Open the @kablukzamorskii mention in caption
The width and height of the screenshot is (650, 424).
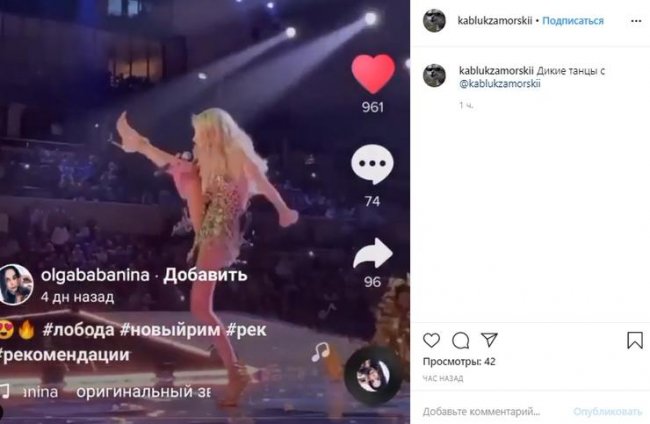point(500,84)
